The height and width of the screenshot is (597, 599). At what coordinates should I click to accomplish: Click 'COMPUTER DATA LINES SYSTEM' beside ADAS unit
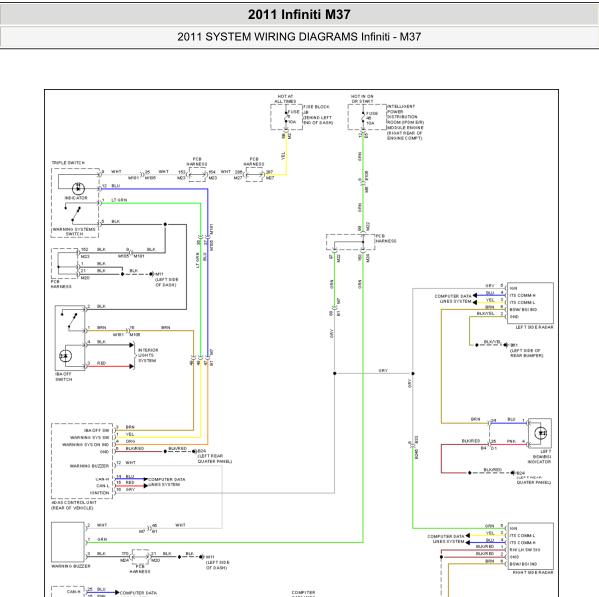pyautogui.click(x=167, y=482)
